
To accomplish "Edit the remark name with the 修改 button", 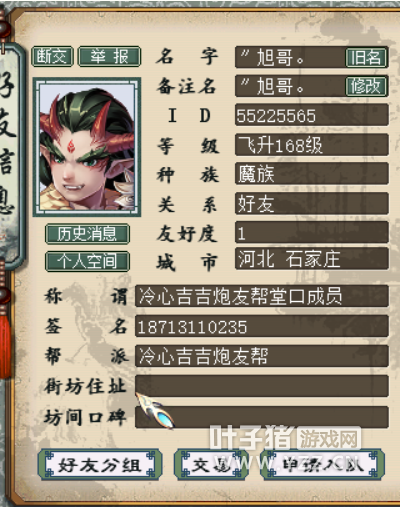I will [x=366, y=86].
